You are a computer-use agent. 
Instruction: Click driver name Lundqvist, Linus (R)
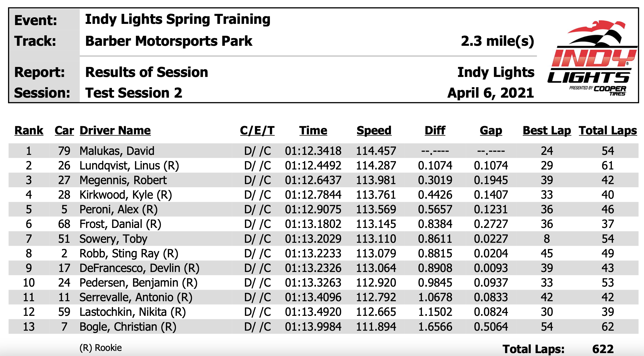[x=129, y=166]
